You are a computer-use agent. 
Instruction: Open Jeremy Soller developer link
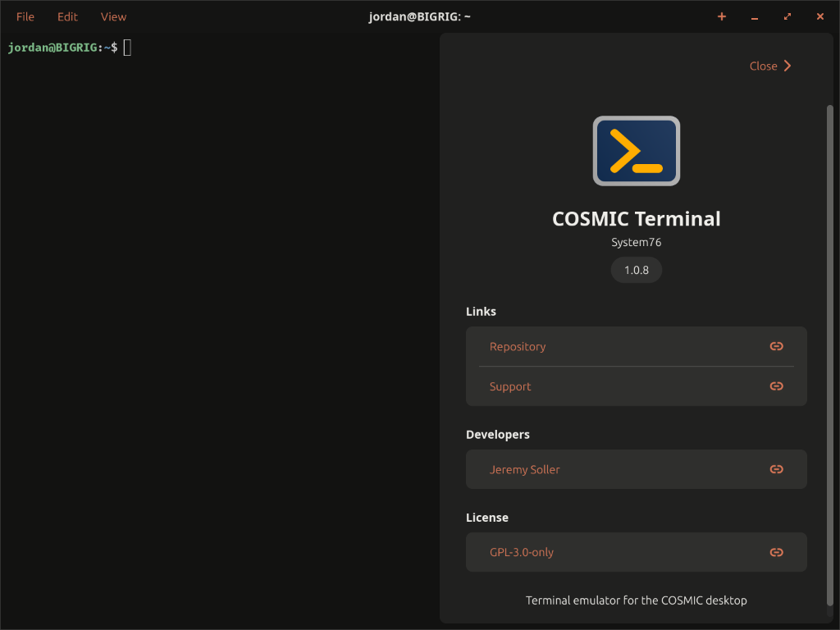click(x=637, y=469)
